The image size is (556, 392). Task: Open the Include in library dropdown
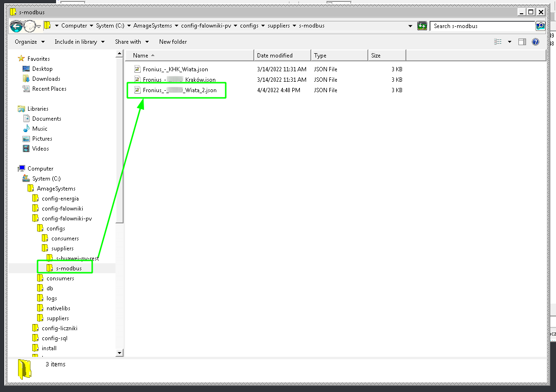click(79, 42)
